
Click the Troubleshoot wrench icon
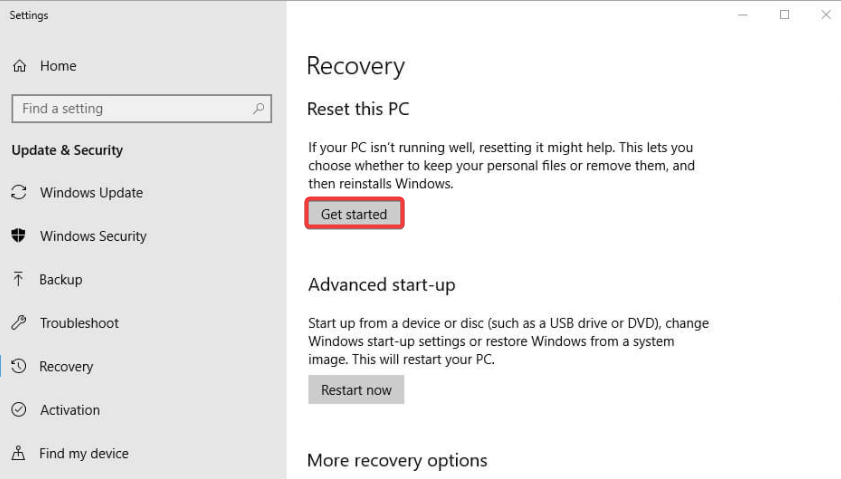(x=19, y=323)
